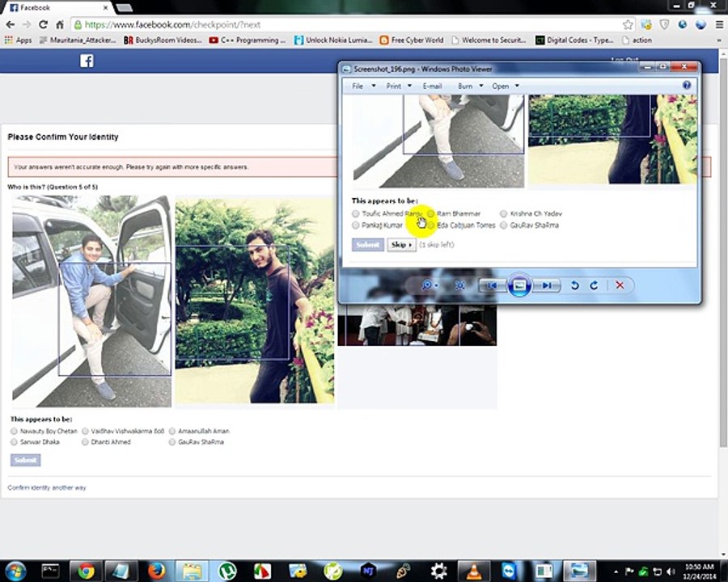Open the Welcome to Securit... bookmark
Image resolution: width=728 pixels, height=582 pixels.
[x=489, y=40]
